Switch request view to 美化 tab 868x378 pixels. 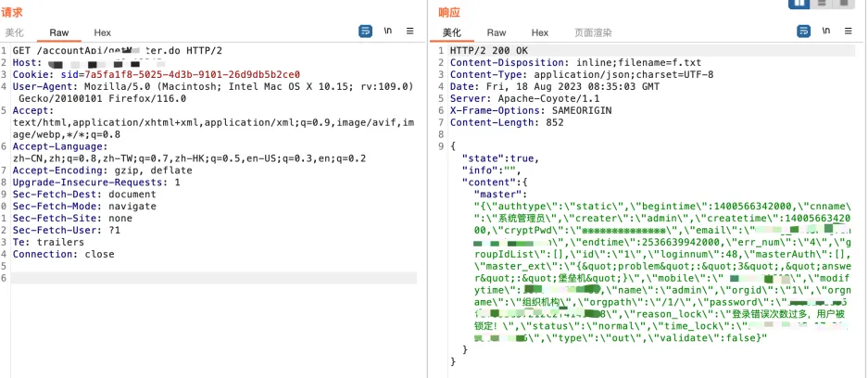coord(15,32)
